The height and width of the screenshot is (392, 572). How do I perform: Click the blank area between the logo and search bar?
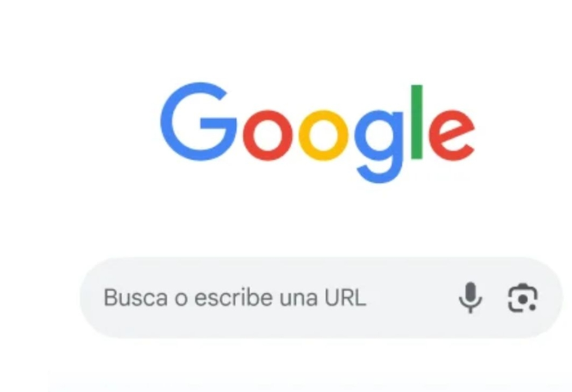(x=318, y=220)
